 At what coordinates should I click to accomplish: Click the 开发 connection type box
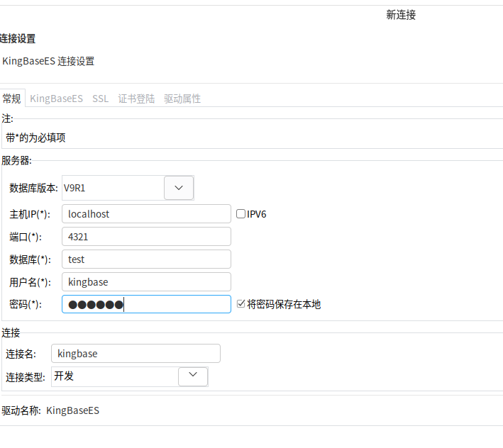[114, 376]
